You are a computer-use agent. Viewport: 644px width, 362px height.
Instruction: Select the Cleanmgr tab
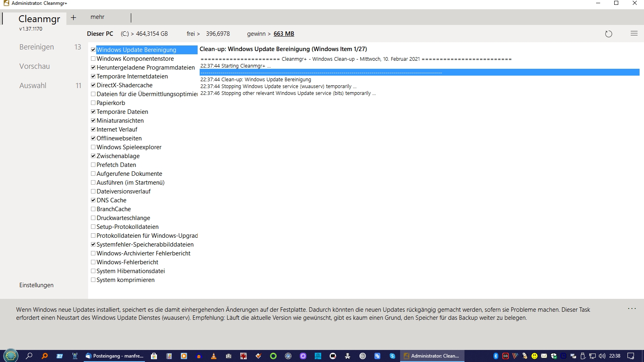39,19
